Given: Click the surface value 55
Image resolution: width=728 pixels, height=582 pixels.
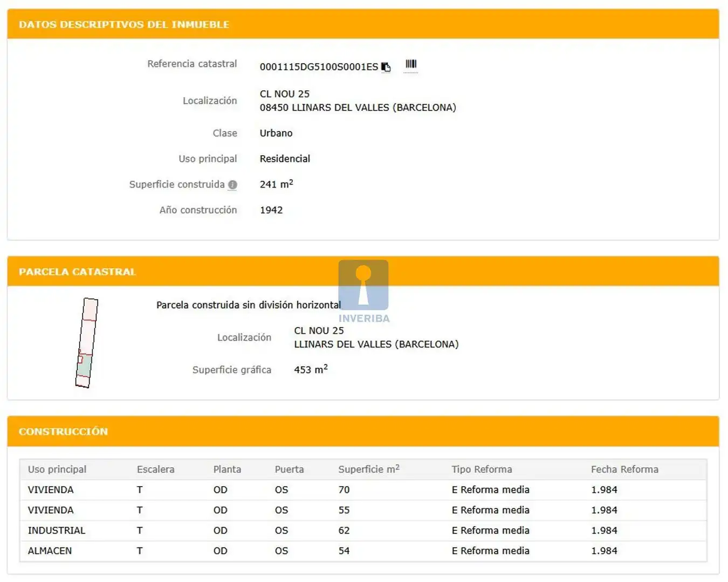Looking at the screenshot, I should (344, 510).
